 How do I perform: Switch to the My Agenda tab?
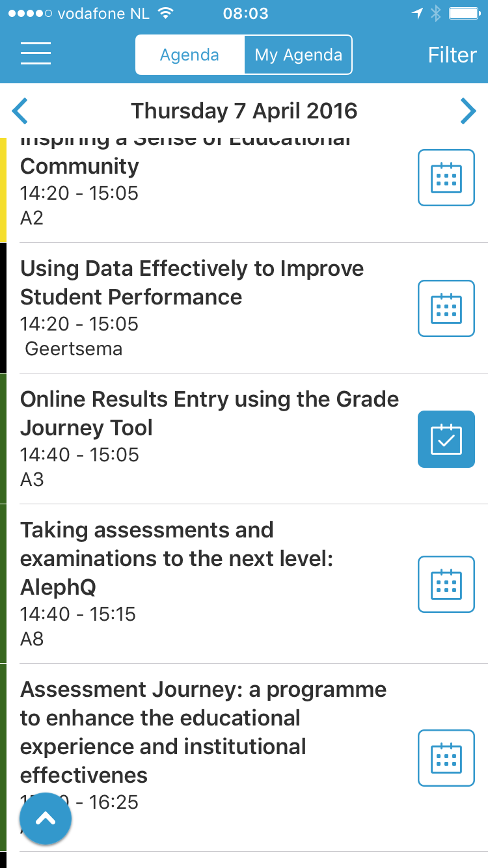click(298, 55)
